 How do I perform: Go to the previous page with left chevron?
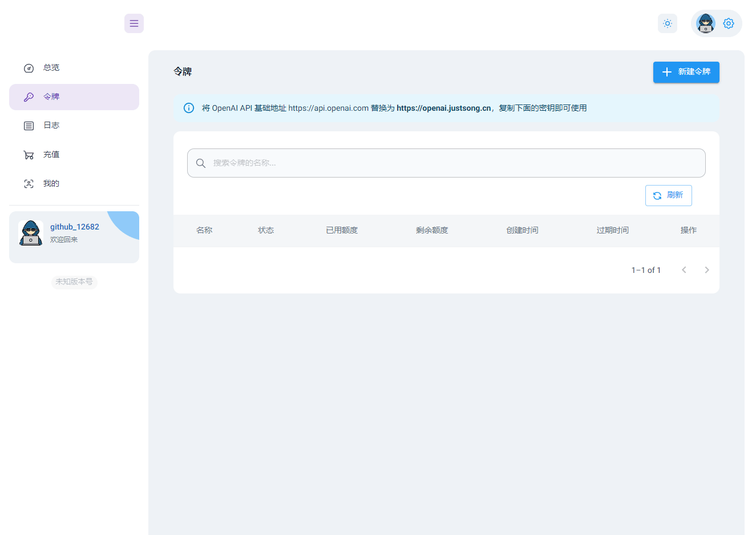point(684,270)
